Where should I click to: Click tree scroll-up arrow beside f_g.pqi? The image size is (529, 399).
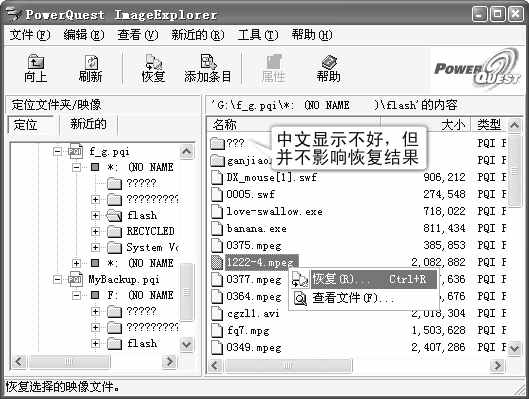tap(187, 151)
